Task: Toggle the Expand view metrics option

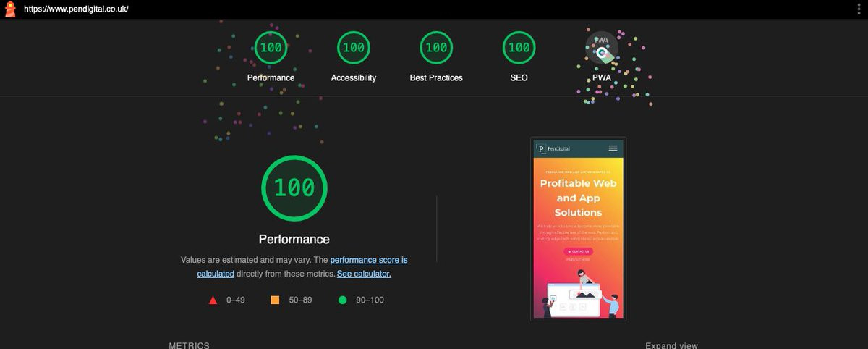Action: pos(671,345)
